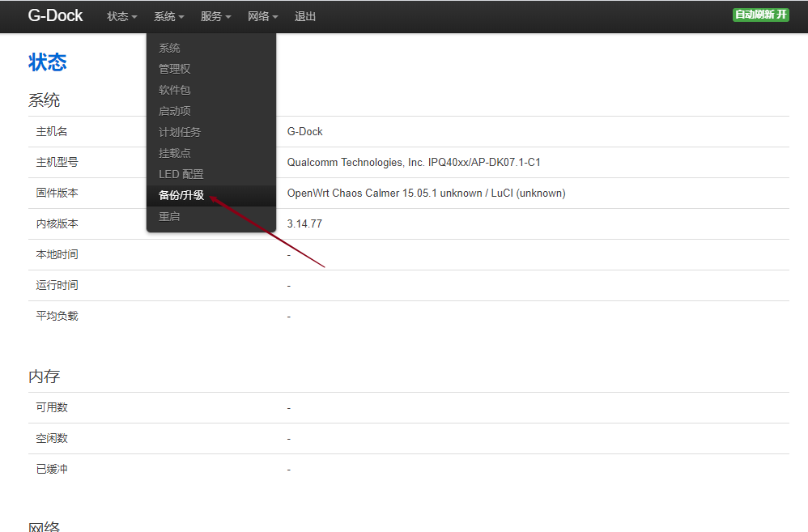Select 系统 entry in the dropdown menu
The width and height of the screenshot is (808, 532).
211,48
